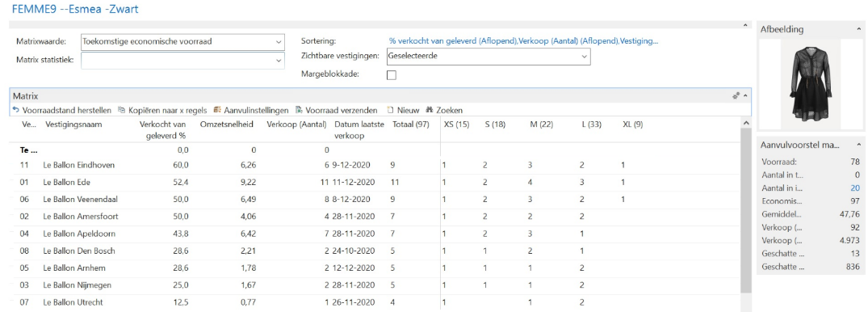Click the Totaal (97) column header

[x=411, y=124]
